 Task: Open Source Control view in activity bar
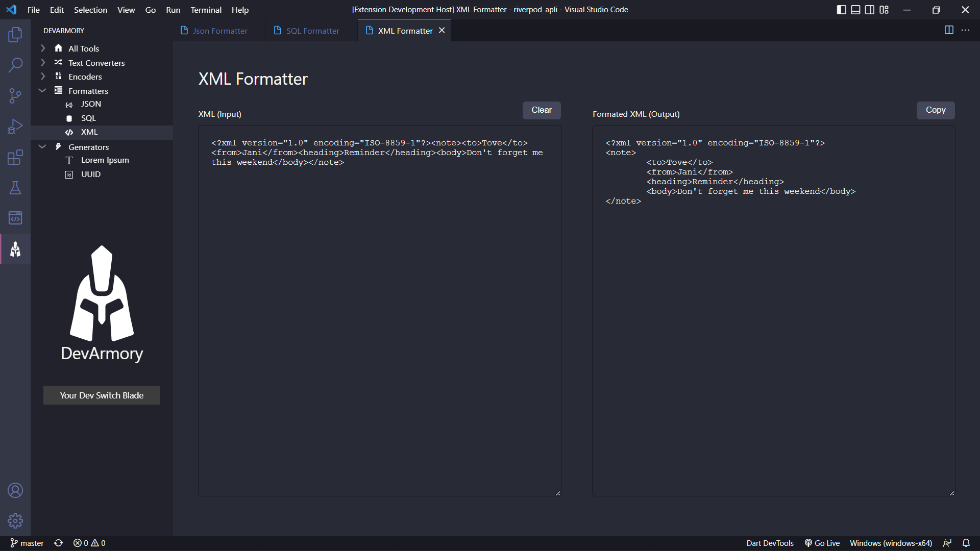pyautogui.click(x=15, y=96)
